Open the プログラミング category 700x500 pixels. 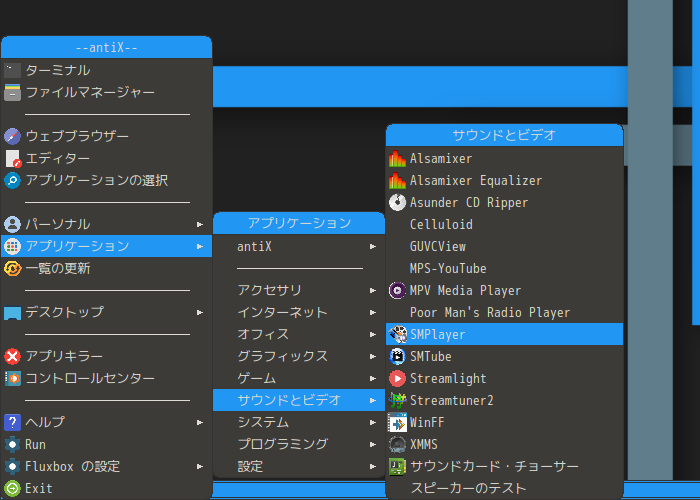pos(299,444)
